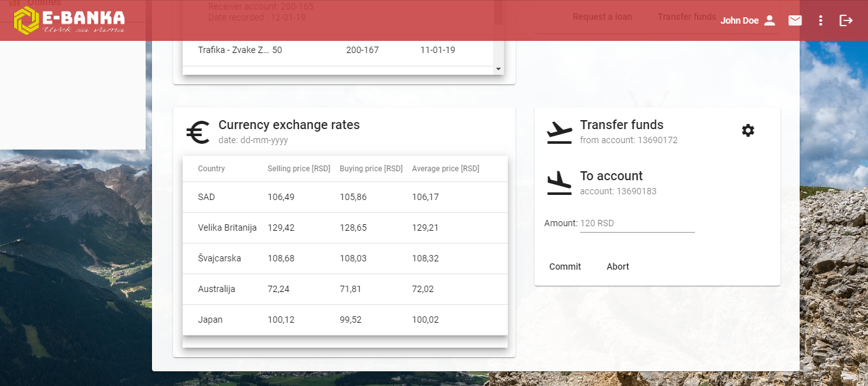
Task: Click the logout icon
Action: coord(846,20)
